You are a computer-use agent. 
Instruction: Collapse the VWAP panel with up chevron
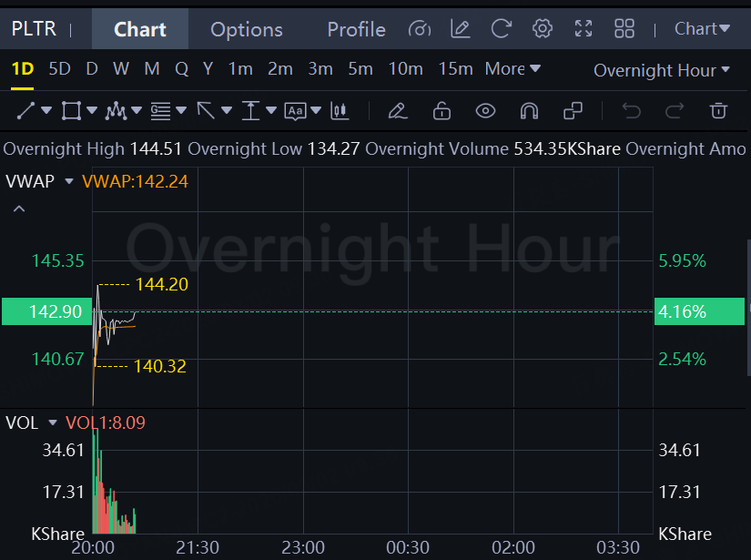tap(19, 209)
